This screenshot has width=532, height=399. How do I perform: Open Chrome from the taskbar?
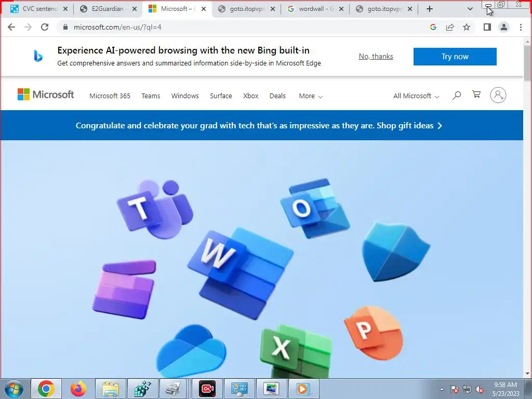pos(46,389)
